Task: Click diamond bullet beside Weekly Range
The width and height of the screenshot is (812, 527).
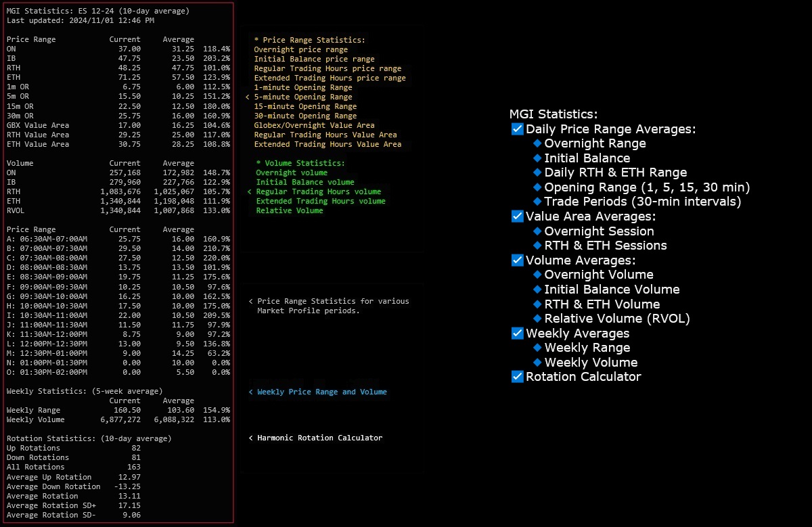Action: 537,347
